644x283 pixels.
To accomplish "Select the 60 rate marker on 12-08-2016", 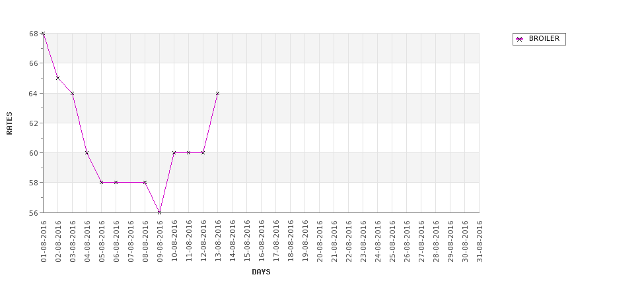I will point(203,152).
